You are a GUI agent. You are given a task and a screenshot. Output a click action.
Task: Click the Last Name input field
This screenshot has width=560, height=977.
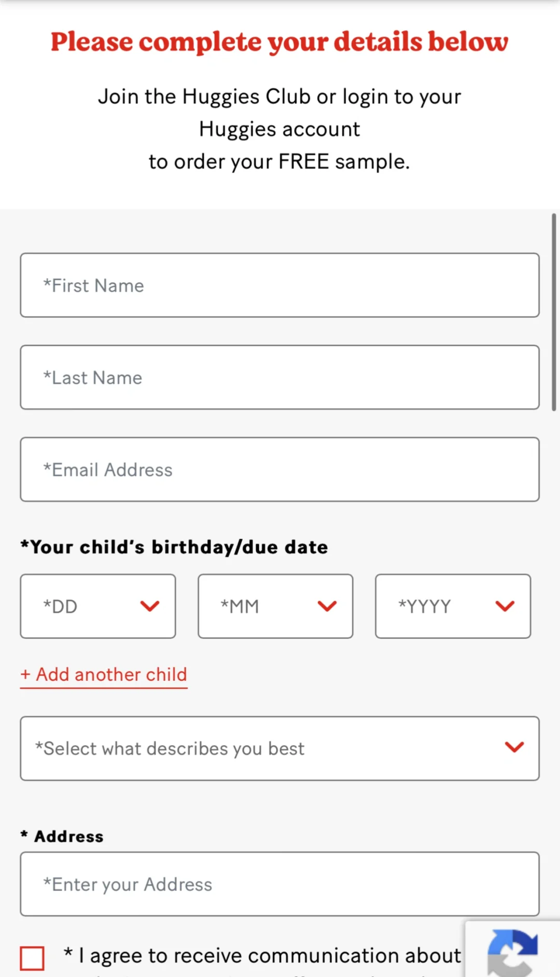279,377
